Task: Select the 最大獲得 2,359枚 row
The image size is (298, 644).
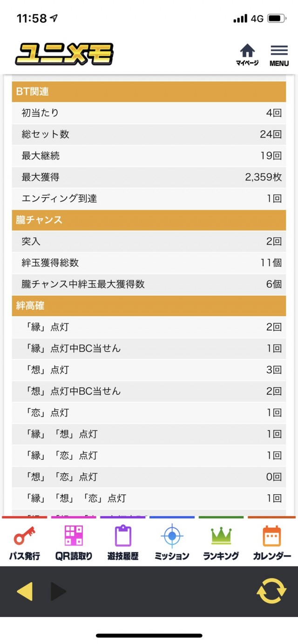Action: tap(149, 177)
